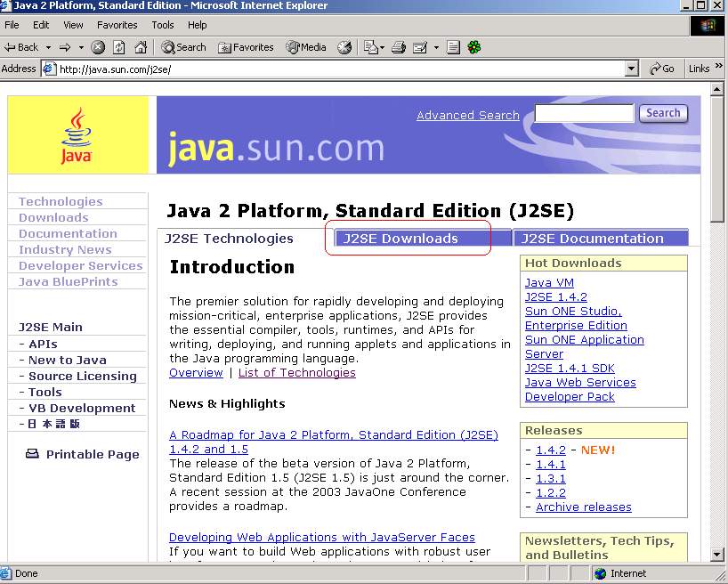Open the J2SE 1.4.2 hot download link
728x584 pixels.
555,296
